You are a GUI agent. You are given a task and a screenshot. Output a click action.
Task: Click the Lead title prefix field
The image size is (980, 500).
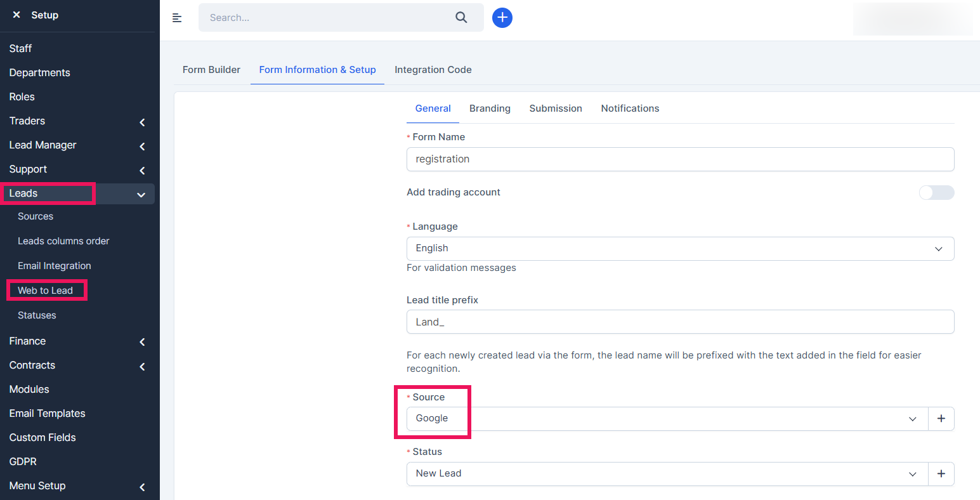[x=679, y=322]
